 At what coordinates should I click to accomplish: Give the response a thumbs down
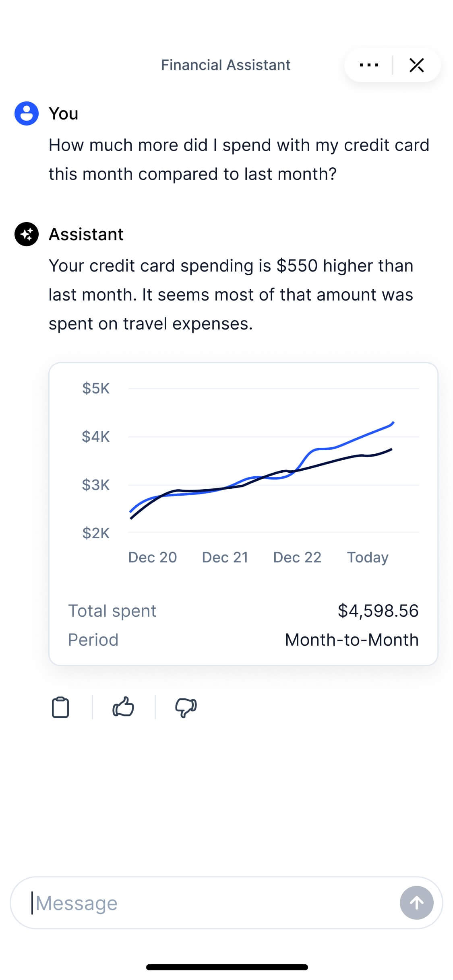186,707
